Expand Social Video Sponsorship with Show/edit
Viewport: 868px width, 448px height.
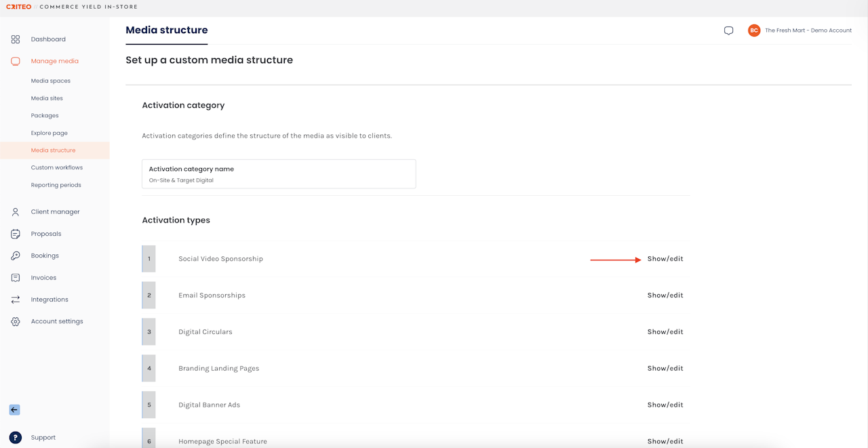[x=665, y=259]
